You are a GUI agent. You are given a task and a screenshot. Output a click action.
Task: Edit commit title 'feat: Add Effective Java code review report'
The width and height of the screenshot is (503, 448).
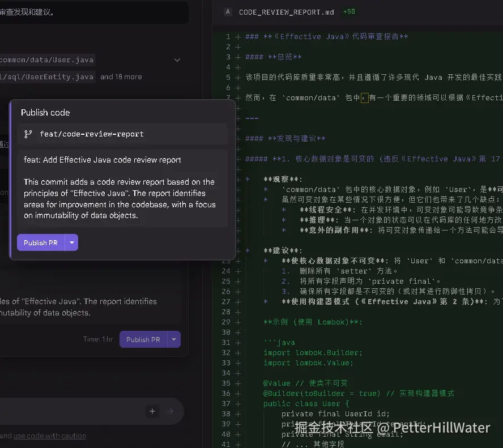pos(103,160)
